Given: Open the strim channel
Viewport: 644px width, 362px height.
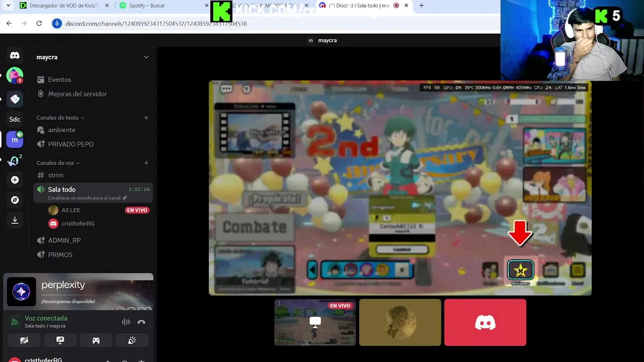Looking at the screenshot, I should tap(93, 175).
